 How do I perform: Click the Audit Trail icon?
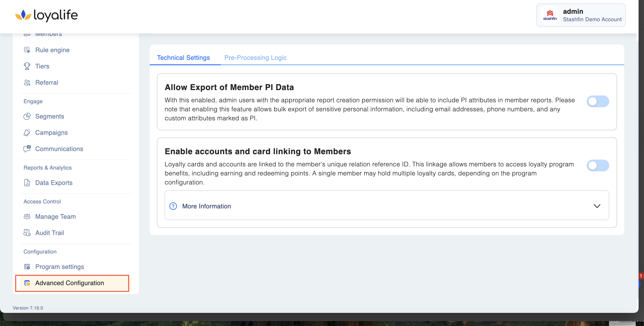[x=27, y=233]
